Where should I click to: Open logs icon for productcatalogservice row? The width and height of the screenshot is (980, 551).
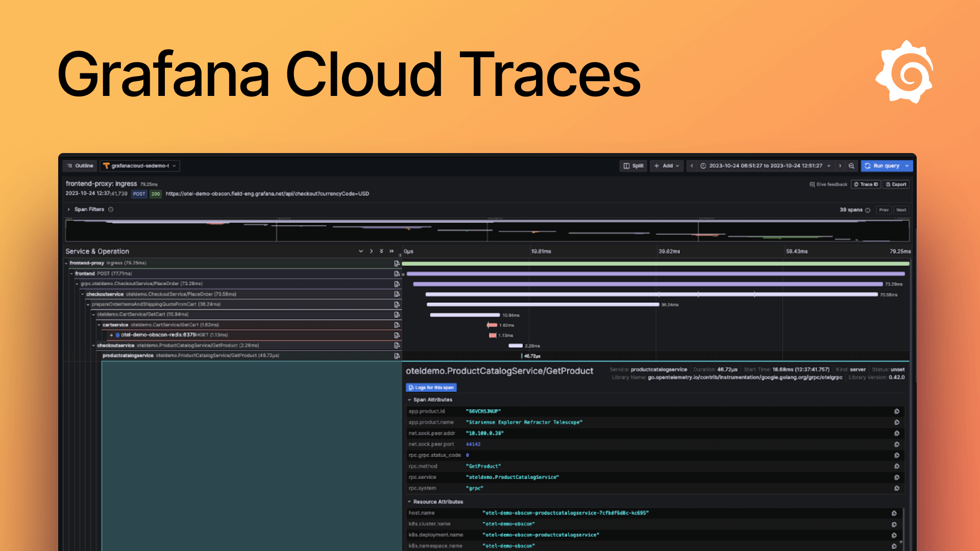pos(397,356)
